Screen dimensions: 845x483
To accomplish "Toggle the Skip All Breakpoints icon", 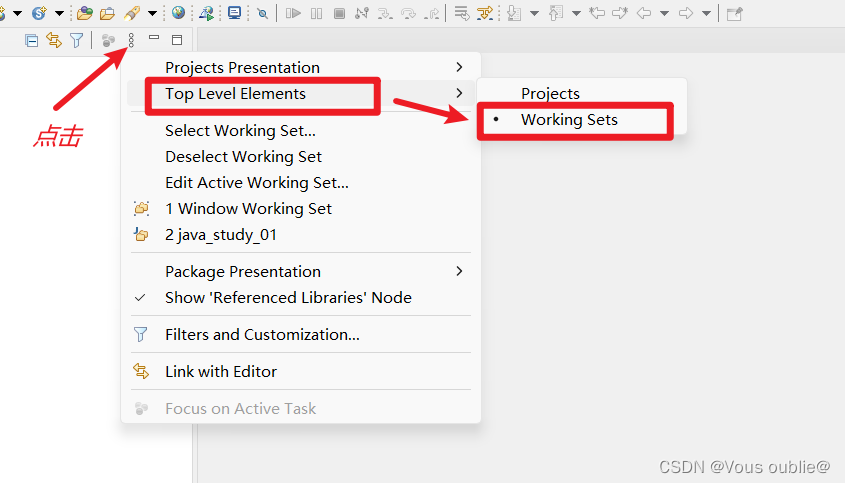I will (x=262, y=13).
